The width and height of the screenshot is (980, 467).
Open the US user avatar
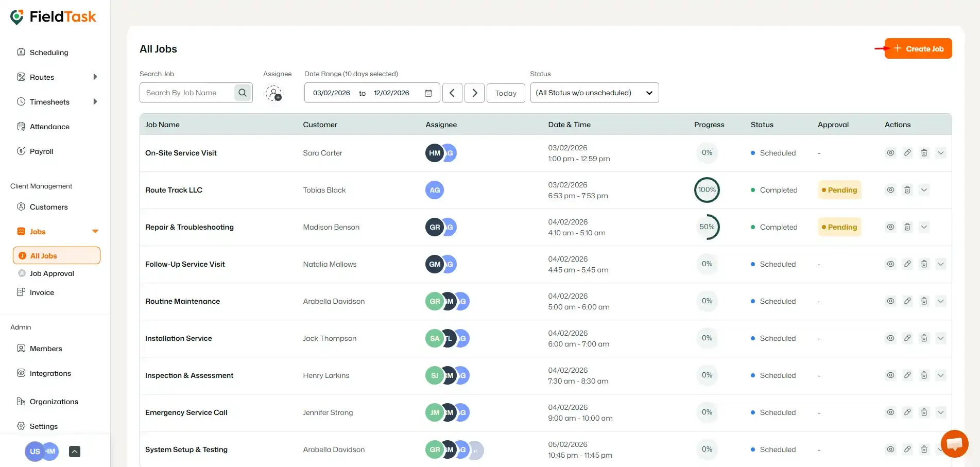pyautogui.click(x=34, y=452)
